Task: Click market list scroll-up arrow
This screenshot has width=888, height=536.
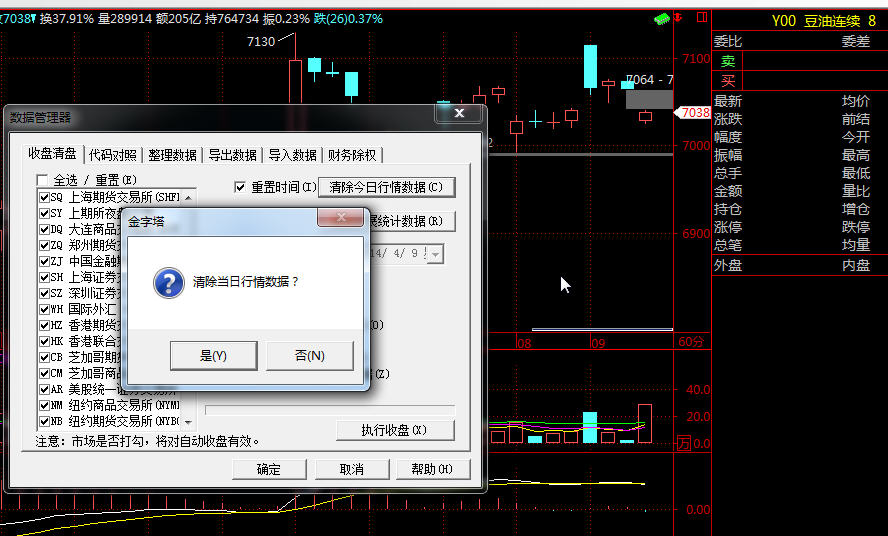Action: pyautogui.click(x=188, y=197)
